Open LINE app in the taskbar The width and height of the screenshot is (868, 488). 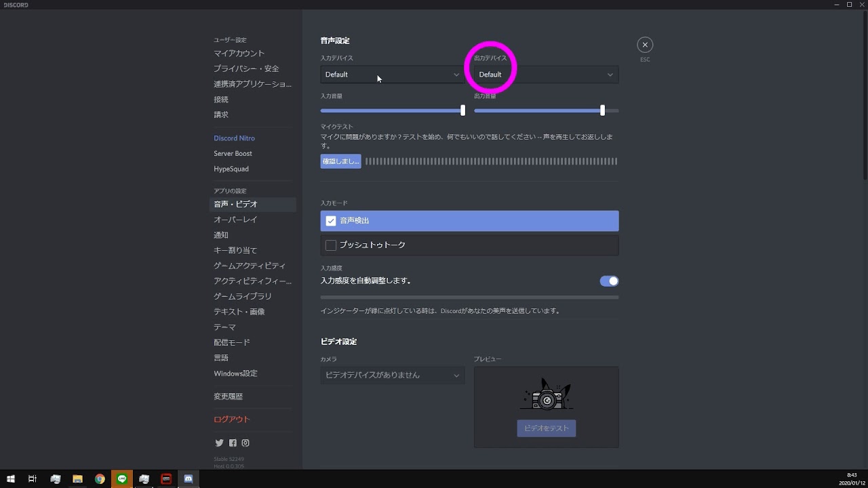[x=122, y=479]
